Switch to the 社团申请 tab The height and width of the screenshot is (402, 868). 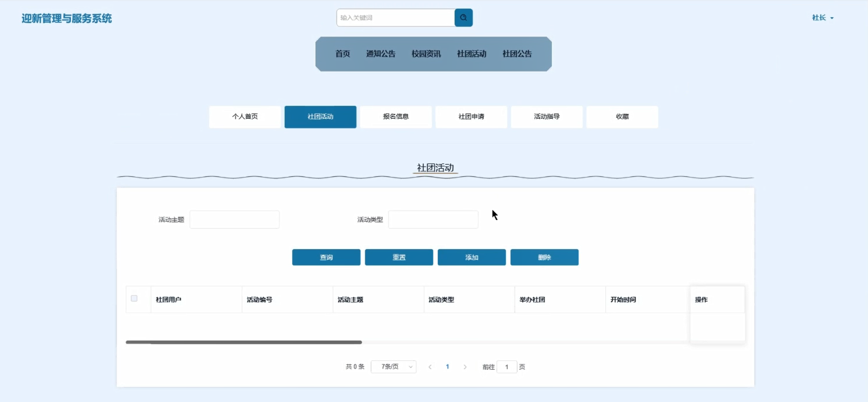tap(471, 117)
